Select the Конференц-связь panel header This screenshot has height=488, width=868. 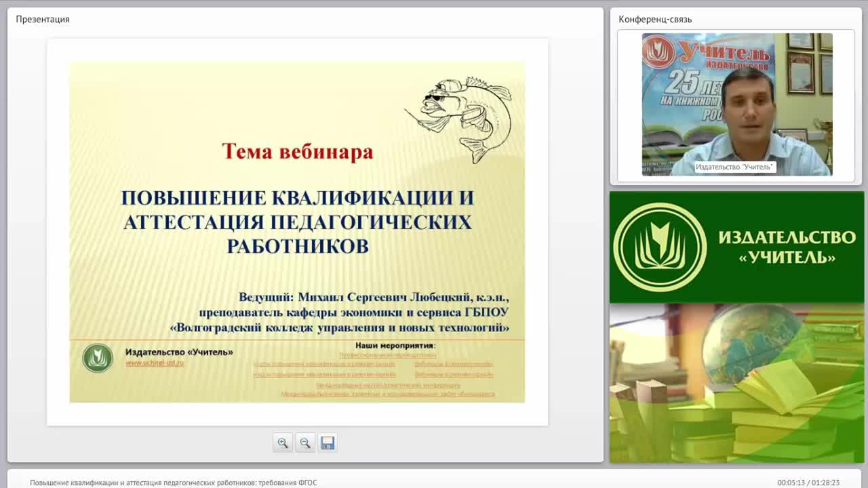click(655, 19)
